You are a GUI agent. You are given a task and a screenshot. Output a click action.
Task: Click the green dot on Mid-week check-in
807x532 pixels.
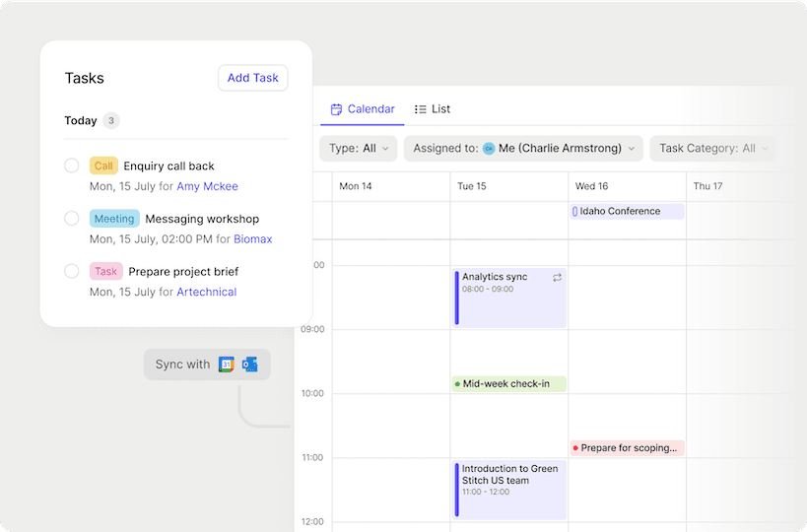(457, 384)
